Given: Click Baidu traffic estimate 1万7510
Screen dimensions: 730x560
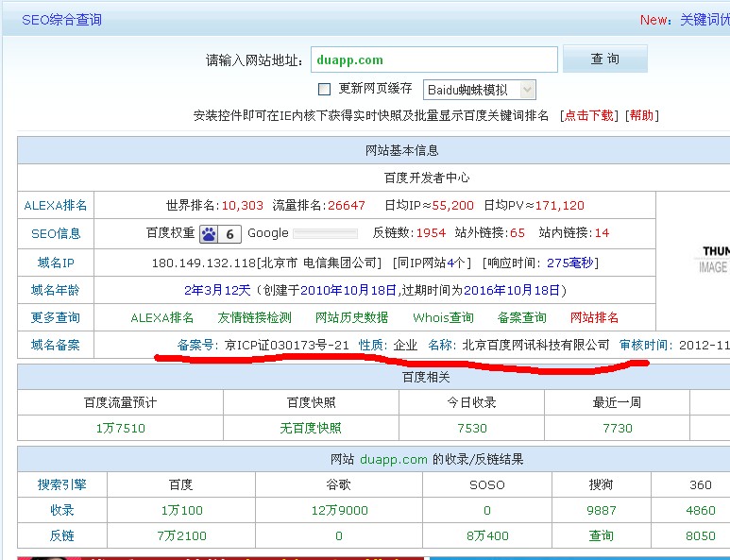Looking at the screenshot, I should (x=121, y=428).
